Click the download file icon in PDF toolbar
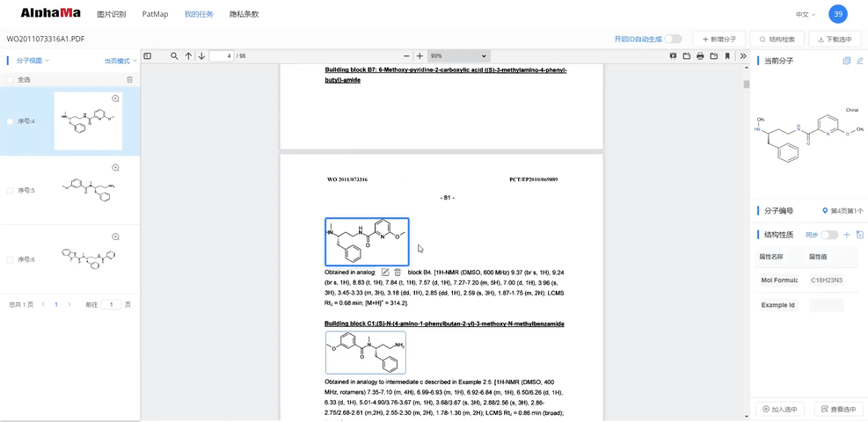868x422 pixels. (713, 56)
